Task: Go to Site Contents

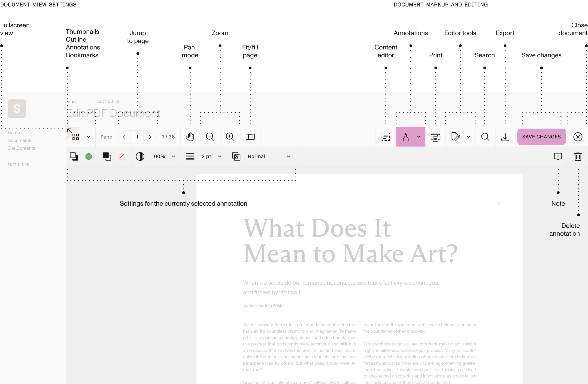Action: click(x=21, y=148)
